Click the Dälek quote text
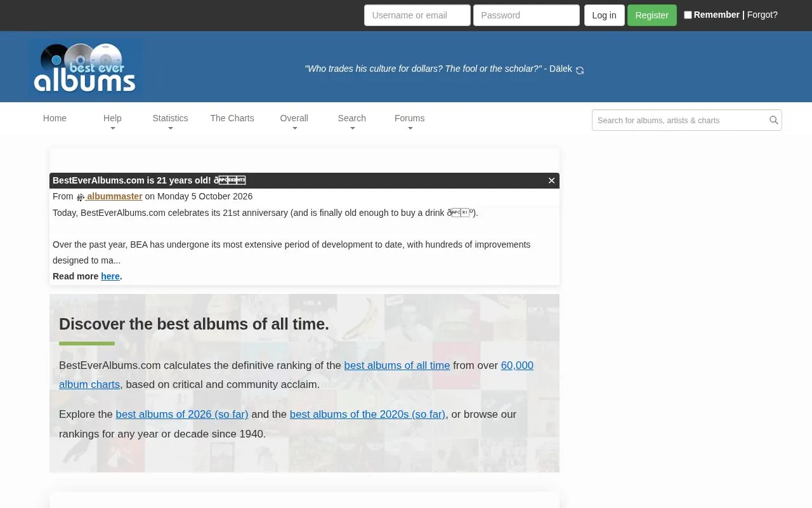Screen dimensions: 812x508 (438, 69)
